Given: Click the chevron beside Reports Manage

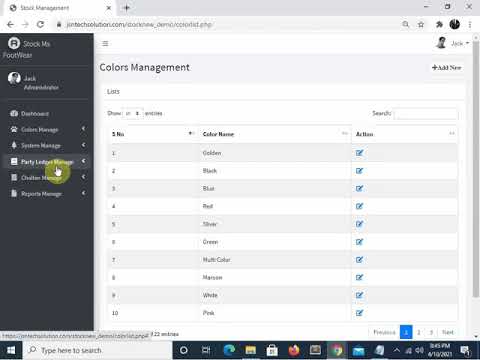Looking at the screenshot, I should (83, 193).
